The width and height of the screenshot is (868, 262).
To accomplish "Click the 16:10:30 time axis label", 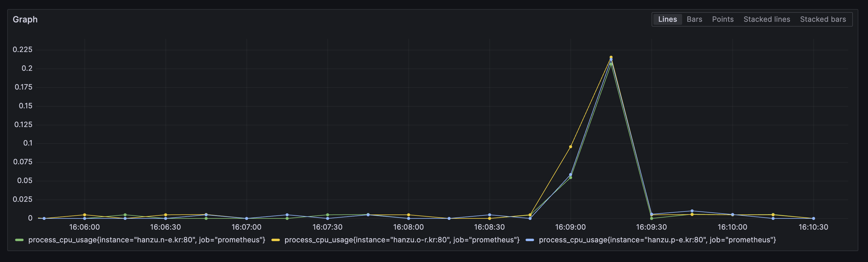I will pyautogui.click(x=813, y=227).
